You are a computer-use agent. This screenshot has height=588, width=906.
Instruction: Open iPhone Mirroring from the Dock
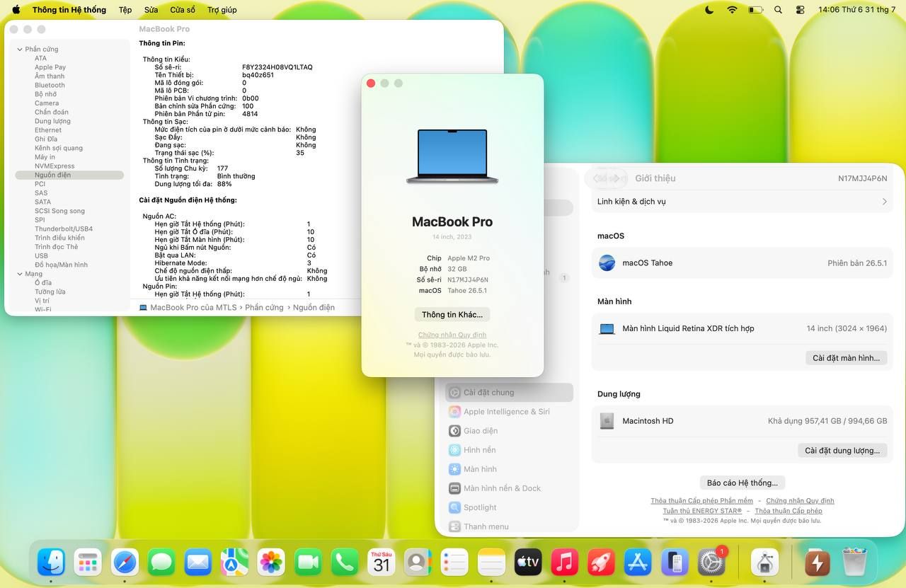point(675,563)
